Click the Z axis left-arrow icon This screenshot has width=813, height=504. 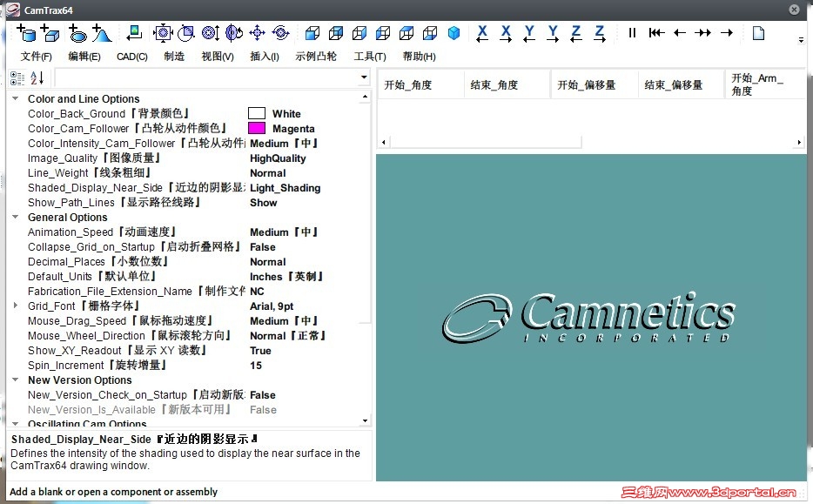click(576, 33)
